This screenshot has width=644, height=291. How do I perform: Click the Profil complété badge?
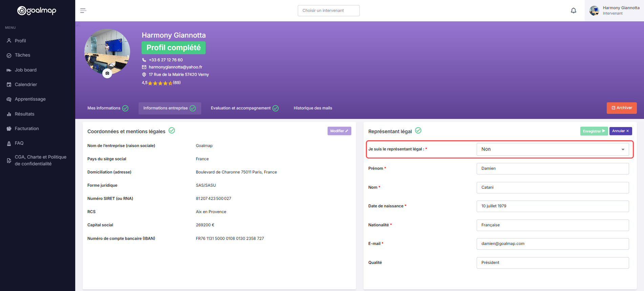[x=173, y=48]
